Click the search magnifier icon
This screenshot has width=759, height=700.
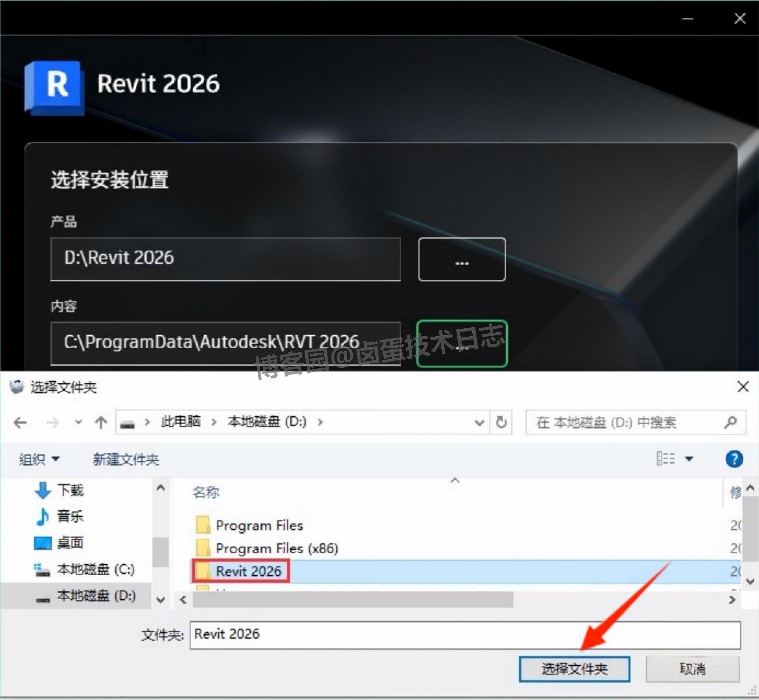click(x=730, y=422)
